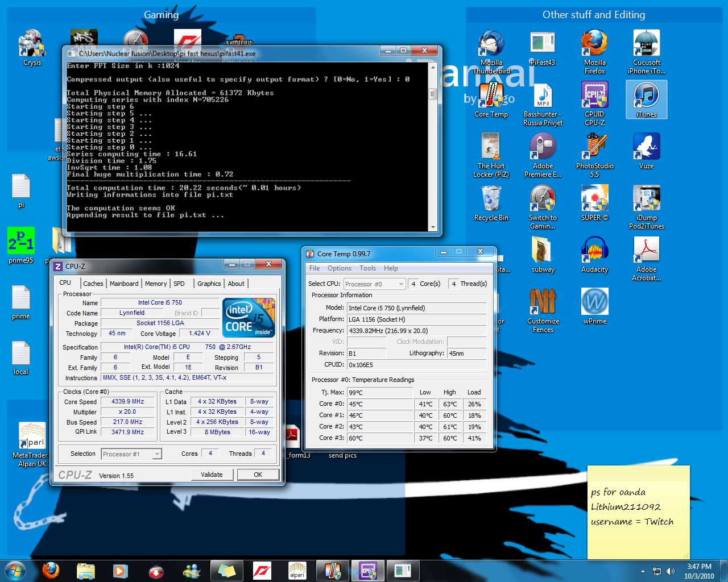Viewport: 728px width, 582px height.
Task: Open Core Temp Help menu
Action: [391, 268]
